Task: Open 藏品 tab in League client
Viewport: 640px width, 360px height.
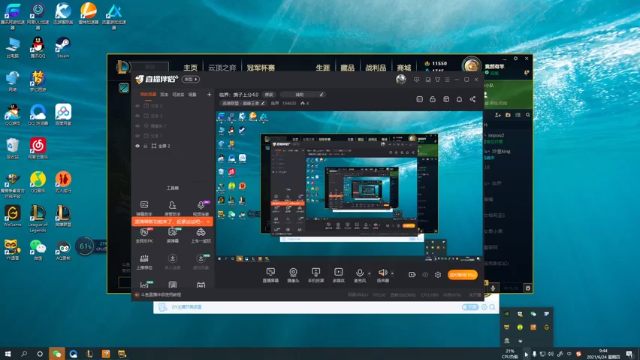Action: (347, 68)
